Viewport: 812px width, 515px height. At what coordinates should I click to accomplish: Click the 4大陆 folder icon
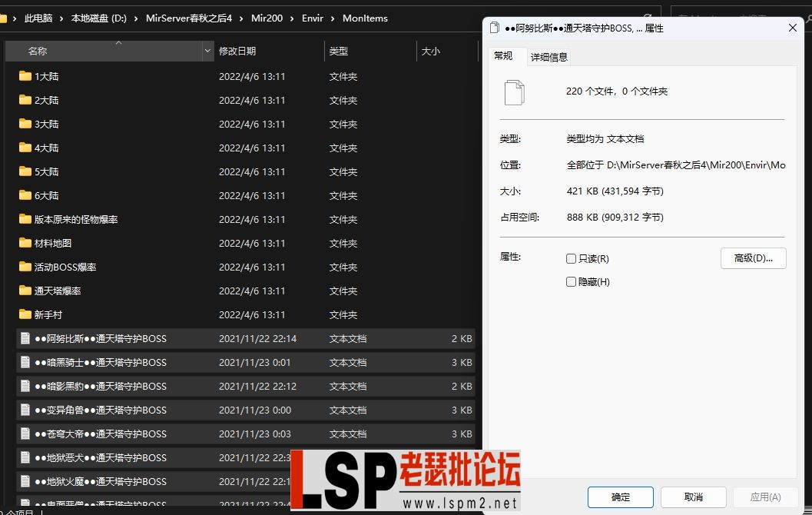point(25,148)
